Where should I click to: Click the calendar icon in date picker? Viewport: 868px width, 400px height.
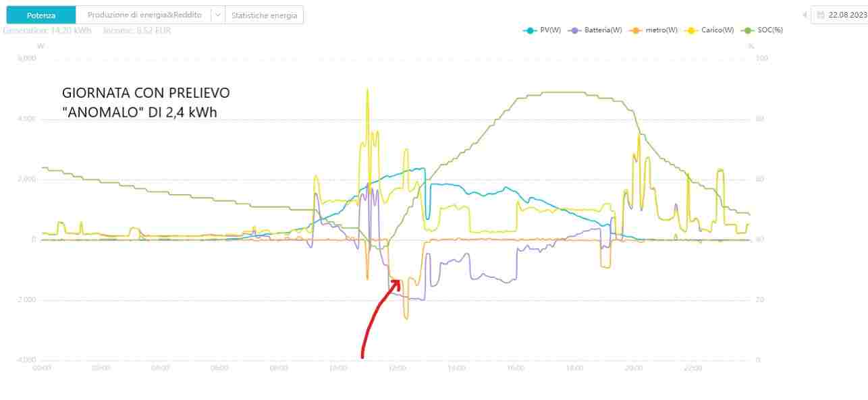820,15
